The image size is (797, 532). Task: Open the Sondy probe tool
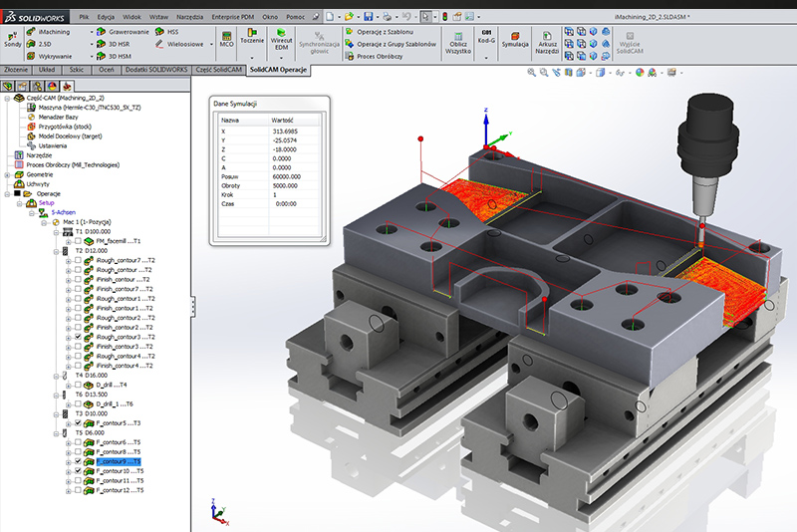[x=13, y=40]
